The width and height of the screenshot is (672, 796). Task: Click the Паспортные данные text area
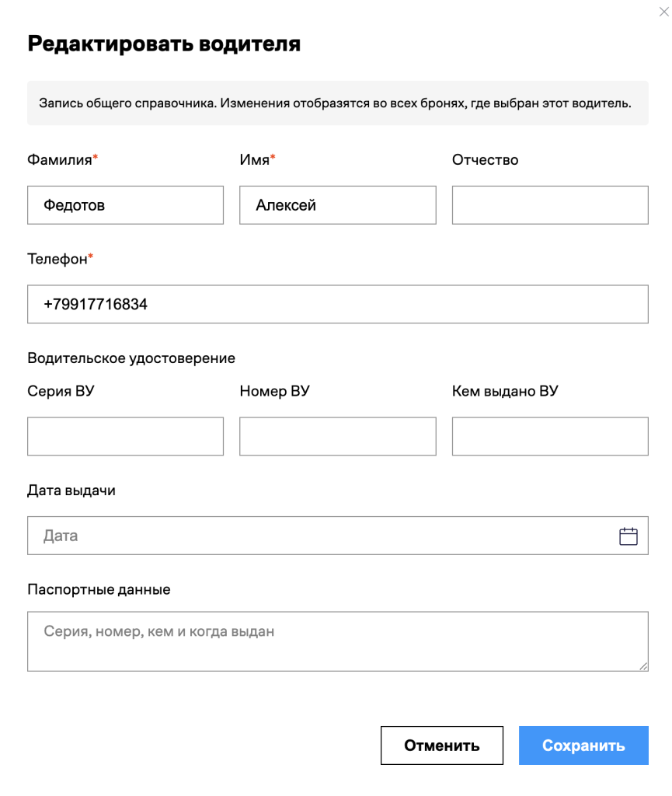pyautogui.click(x=338, y=641)
